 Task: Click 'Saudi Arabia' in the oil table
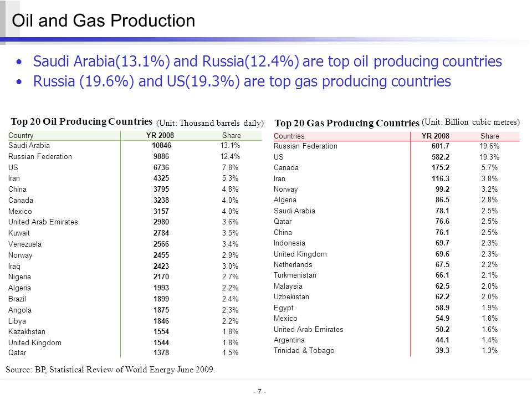coord(29,146)
